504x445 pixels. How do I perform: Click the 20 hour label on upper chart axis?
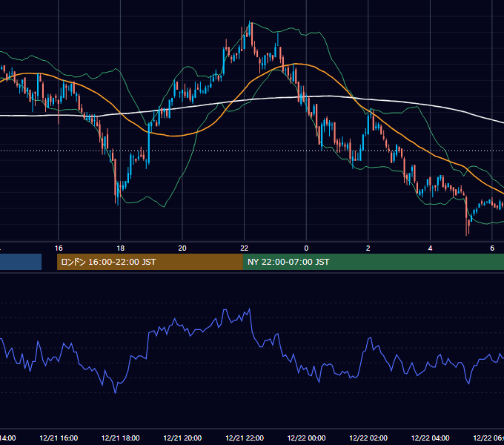182,248
